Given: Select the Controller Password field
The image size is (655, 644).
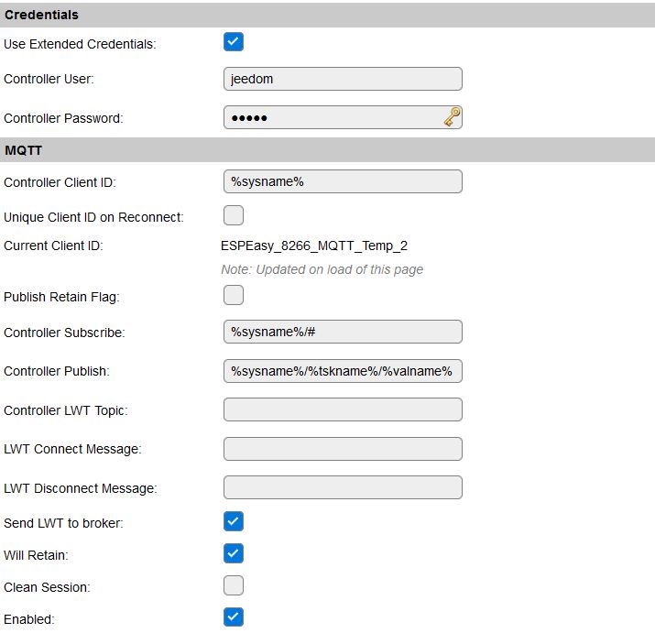Looking at the screenshot, I should click(343, 117).
